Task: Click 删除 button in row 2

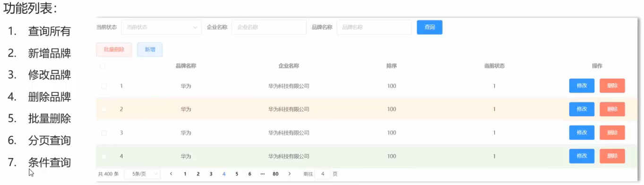Action: (612, 109)
